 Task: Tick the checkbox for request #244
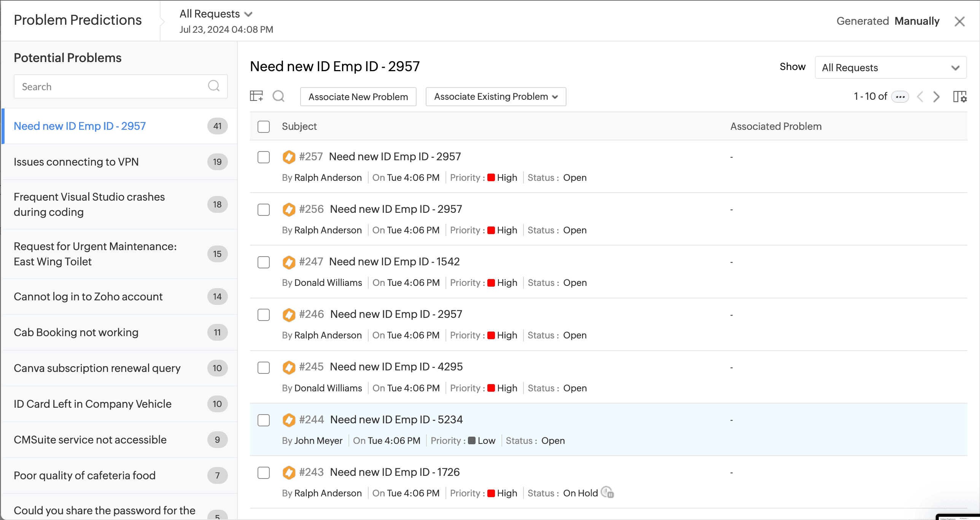(264, 420)
